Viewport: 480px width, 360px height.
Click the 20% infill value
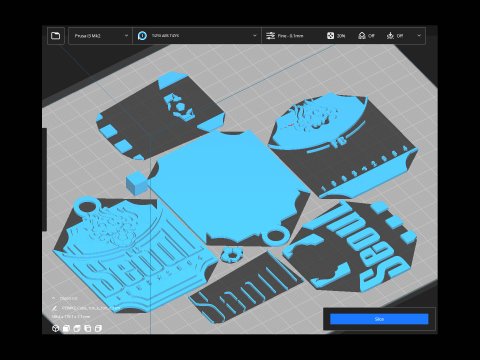pyautogui.click(x=341, y=36)
